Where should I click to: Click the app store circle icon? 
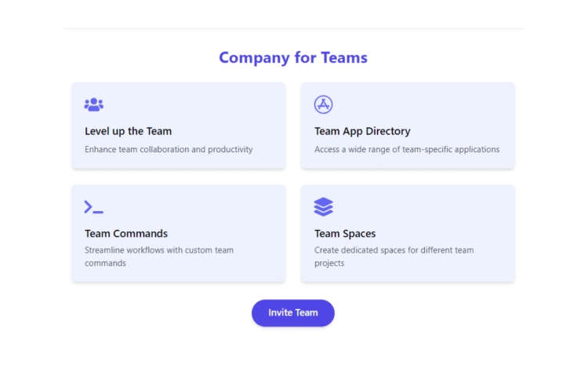coord(323,104)
